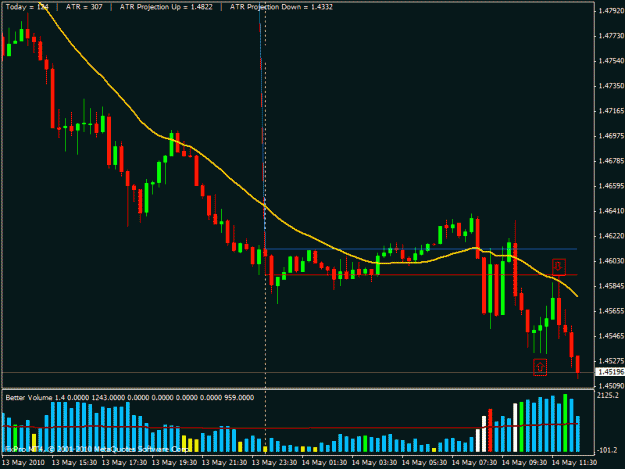Click price level 1.46220 on the axis

pos(611,236)
